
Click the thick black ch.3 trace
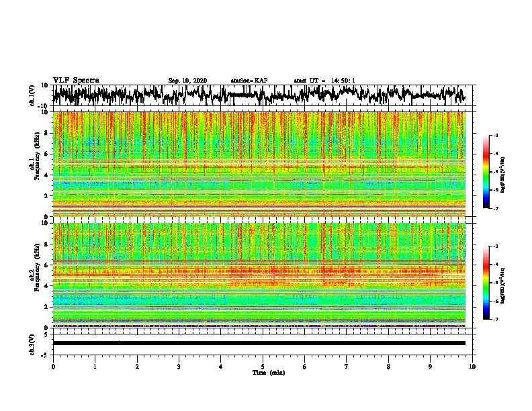259,343
